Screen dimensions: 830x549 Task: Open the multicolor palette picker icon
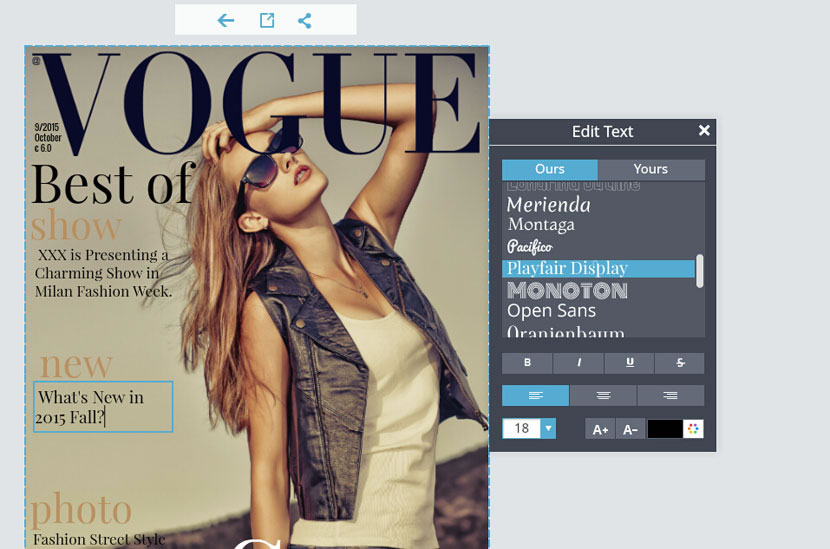pyautogui.click(x=693, y=429)
